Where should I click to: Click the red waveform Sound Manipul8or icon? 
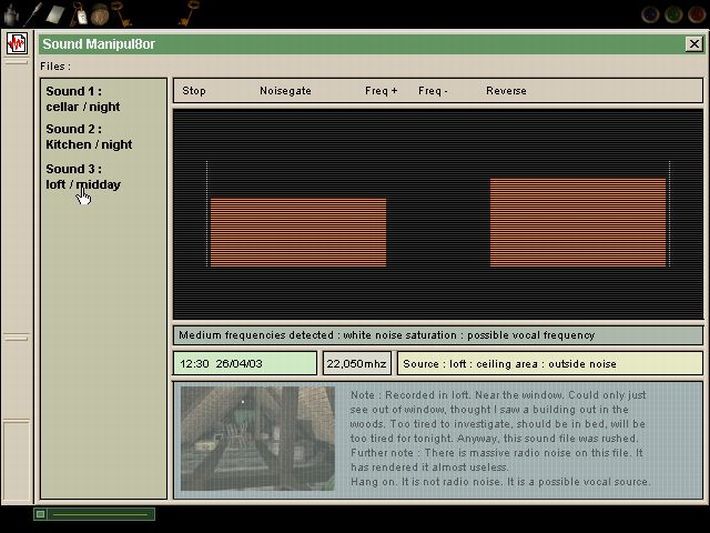16,44
